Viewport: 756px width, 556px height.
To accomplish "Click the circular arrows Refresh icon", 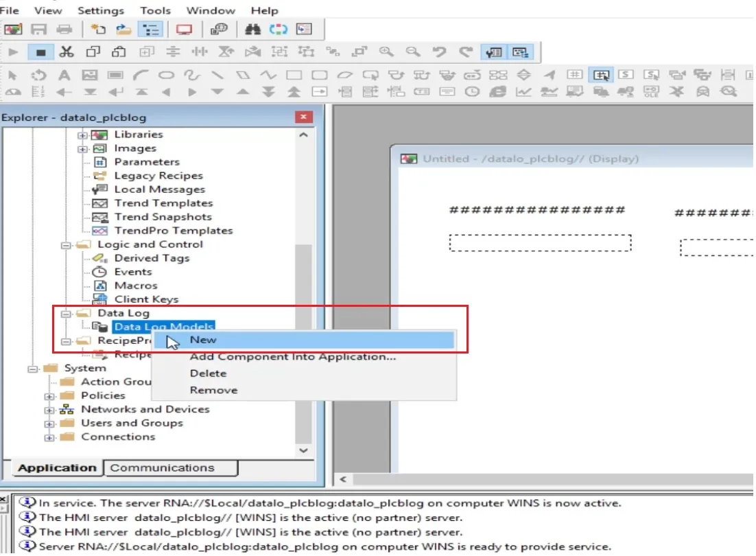I will coord(279,29).
